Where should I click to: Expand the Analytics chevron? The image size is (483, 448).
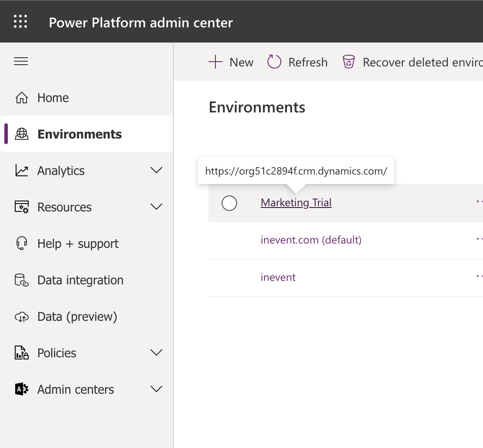click(156, 170)
